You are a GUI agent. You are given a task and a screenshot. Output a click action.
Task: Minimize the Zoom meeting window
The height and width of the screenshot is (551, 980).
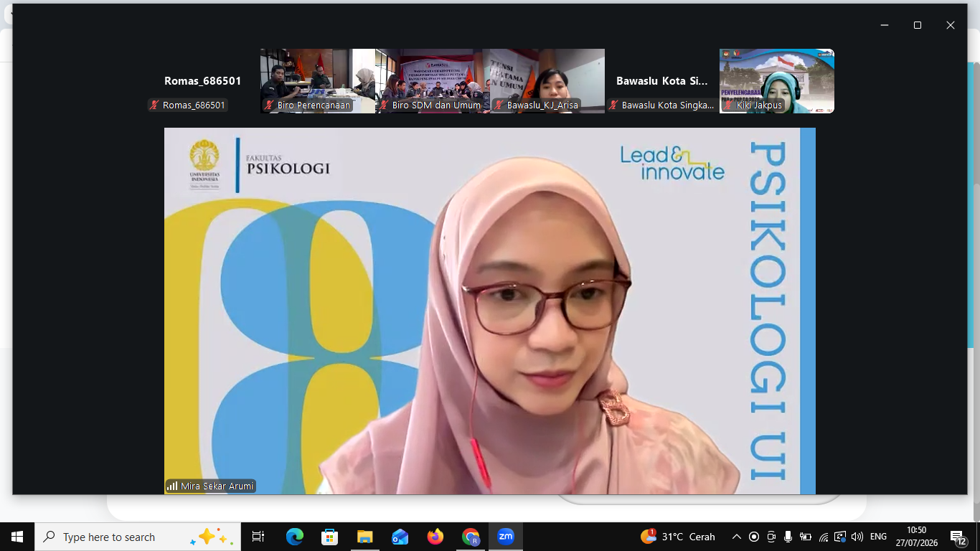click(x=885, y=25)
